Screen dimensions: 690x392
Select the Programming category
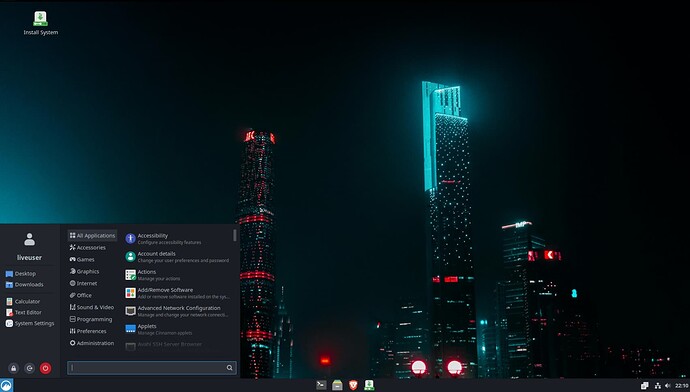click(x=92, y=319)
